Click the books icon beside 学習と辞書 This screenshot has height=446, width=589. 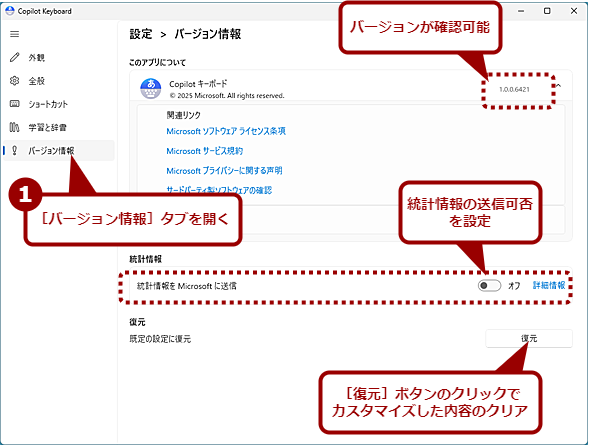[14, 127]
